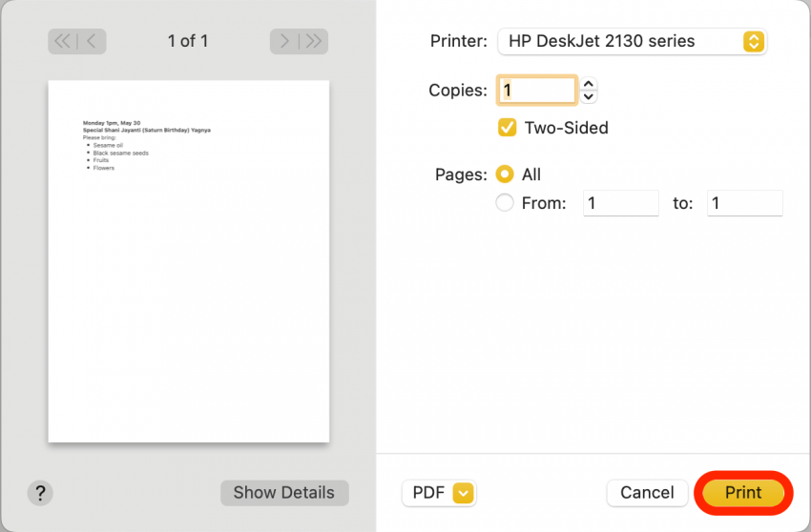Open the help question mark button
Viewport: 811px width, 532px height.
click(x=39, y=493)
